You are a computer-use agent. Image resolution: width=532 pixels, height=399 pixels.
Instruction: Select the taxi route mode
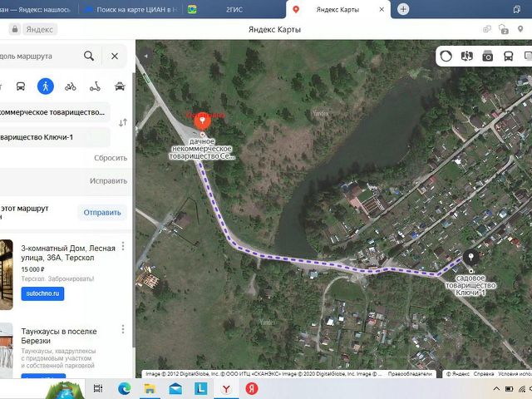pyautogui.click(x=120, y=86)
